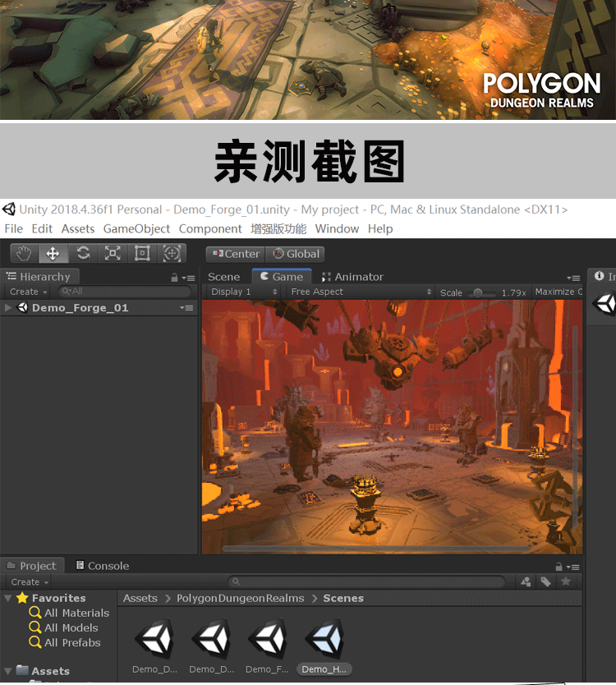This screenshot has width=616, height=685.
Task: Collapse the Assets folder tree
Action: [x=7, y=670]
